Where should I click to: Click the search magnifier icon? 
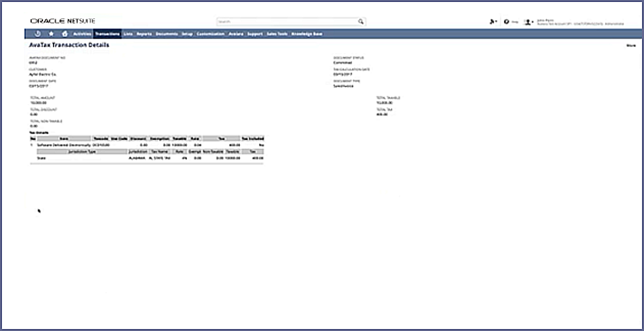[361, 21]
